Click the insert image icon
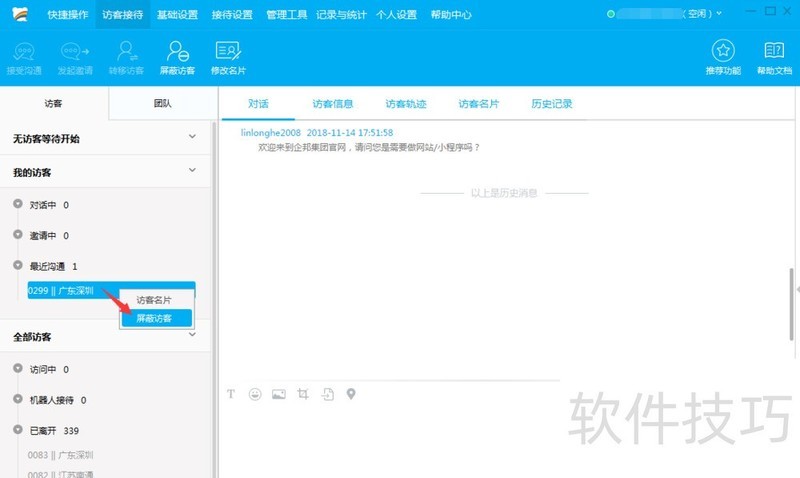Viewport: 800px width, 478px height. 279,394
